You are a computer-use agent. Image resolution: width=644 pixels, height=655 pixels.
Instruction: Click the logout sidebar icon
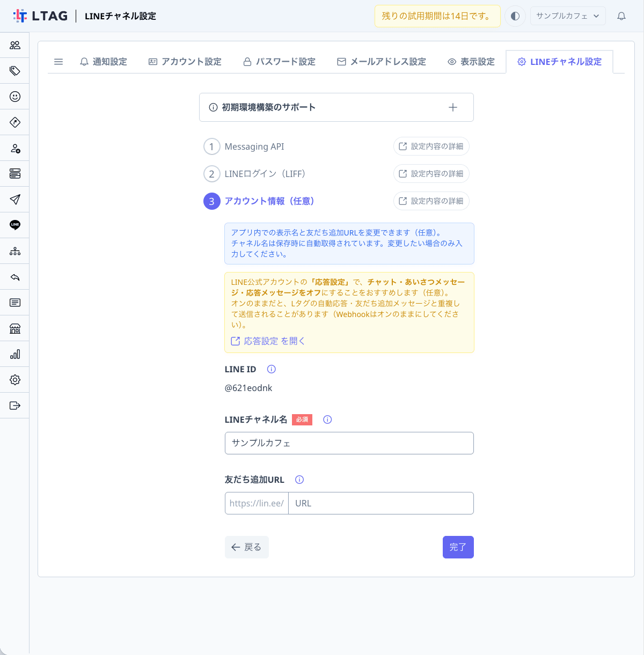15,406
